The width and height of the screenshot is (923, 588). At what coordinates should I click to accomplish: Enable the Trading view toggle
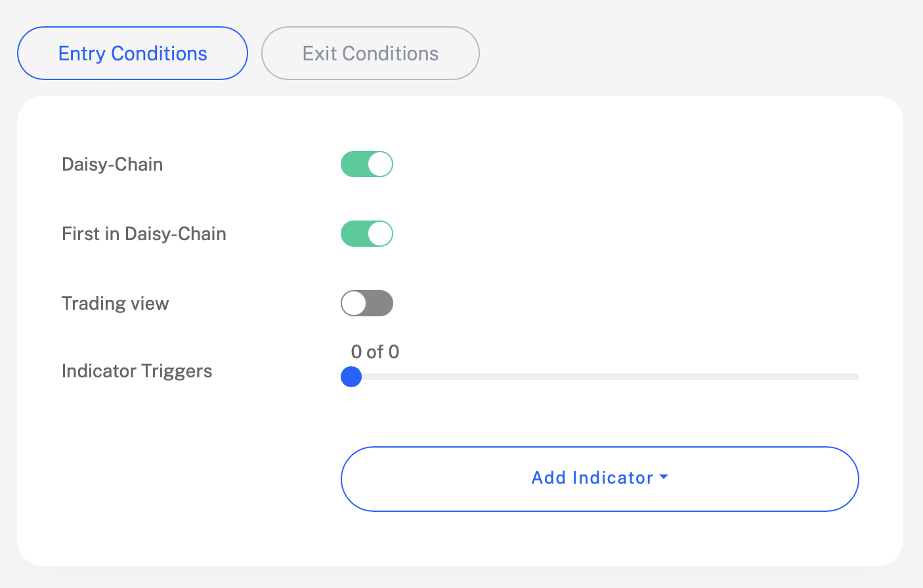tap(366, 303)
